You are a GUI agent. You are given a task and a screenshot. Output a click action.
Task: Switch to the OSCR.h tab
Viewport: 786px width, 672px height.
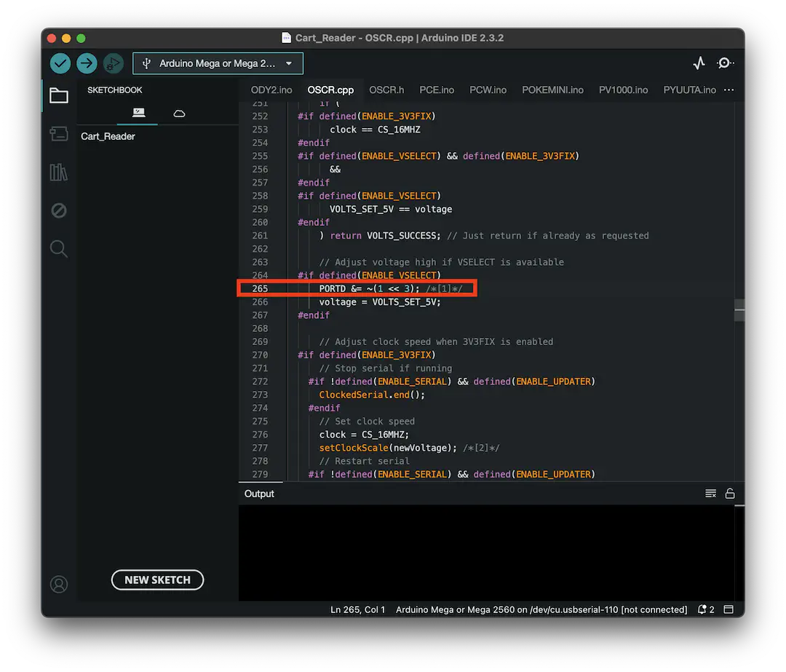click(386, 90)
